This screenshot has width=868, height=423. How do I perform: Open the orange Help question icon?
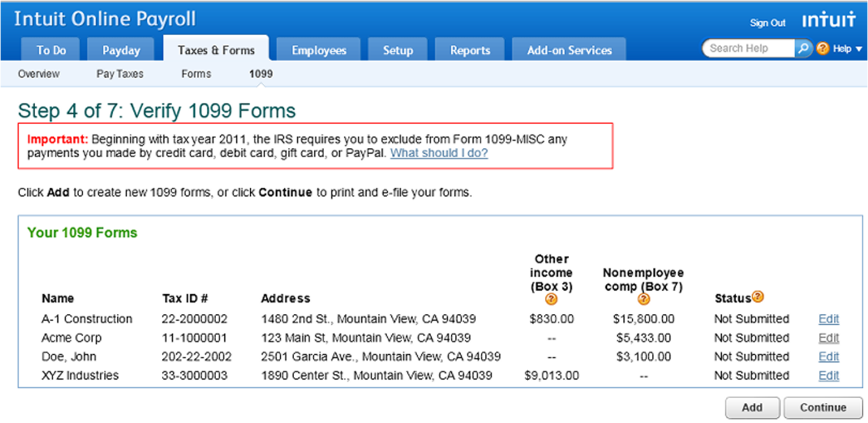(822, 49)
